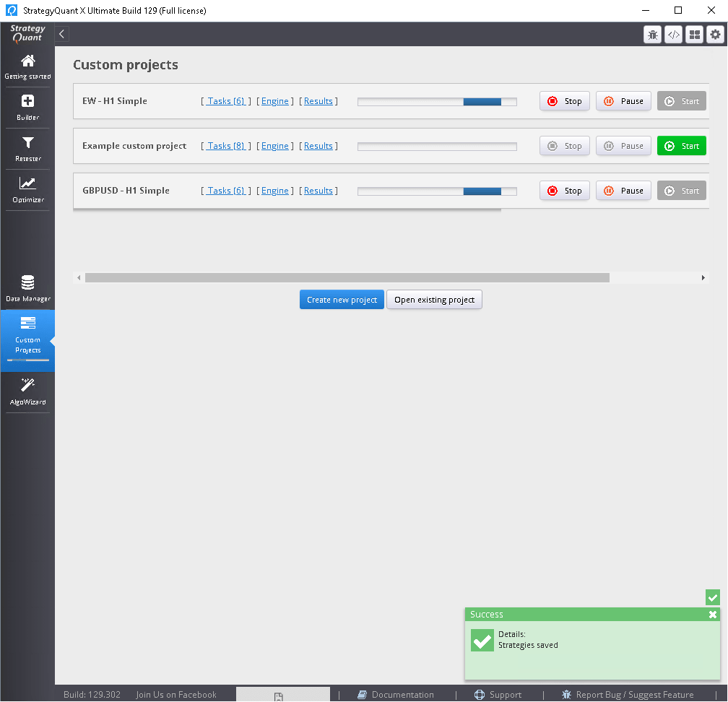Open Engine link for Example custom project
The height and width of the screenshot is (702, 728).
tap(275, 146)
